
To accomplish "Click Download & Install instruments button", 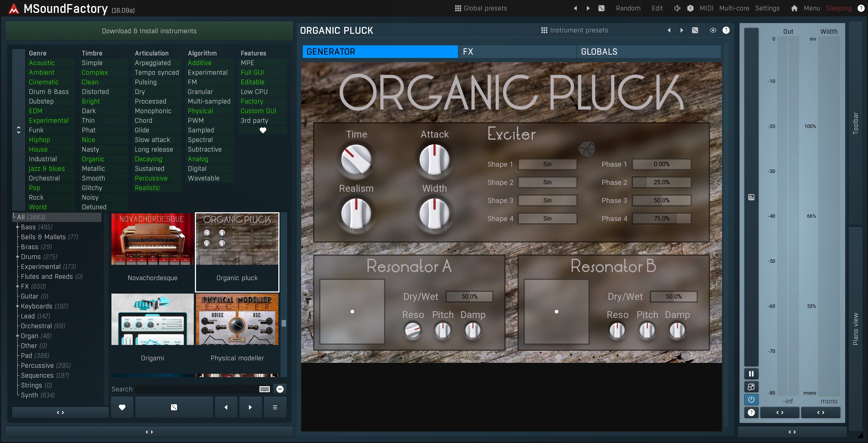I will [149, 31].
